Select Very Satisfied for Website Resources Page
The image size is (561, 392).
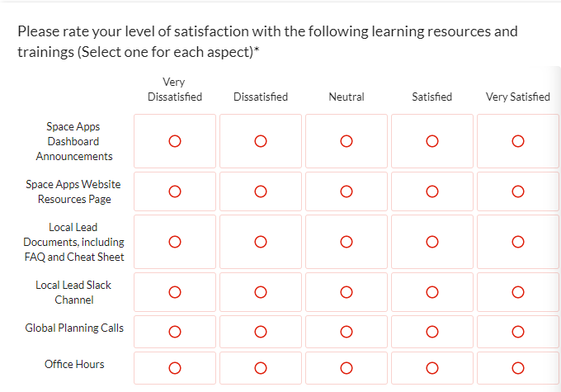(518, 191)
